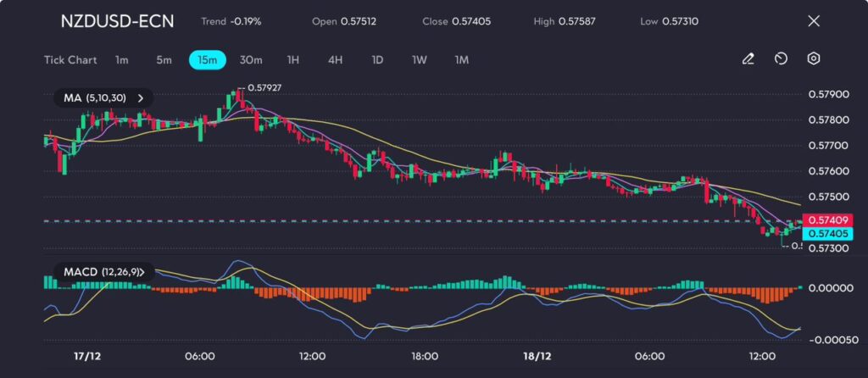Choose the 1M monthly timeframe
868x378 pixels.
[x=462, y=60]
